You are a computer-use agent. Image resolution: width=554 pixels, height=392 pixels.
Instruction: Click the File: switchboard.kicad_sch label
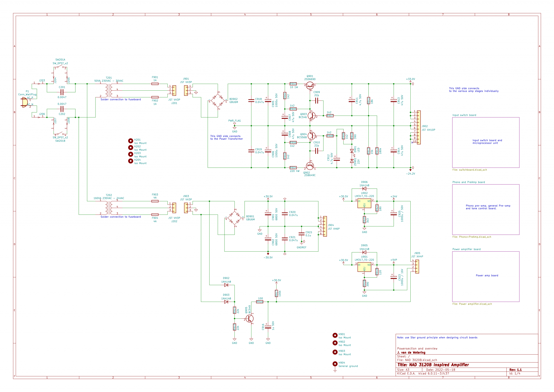[470, 170]
